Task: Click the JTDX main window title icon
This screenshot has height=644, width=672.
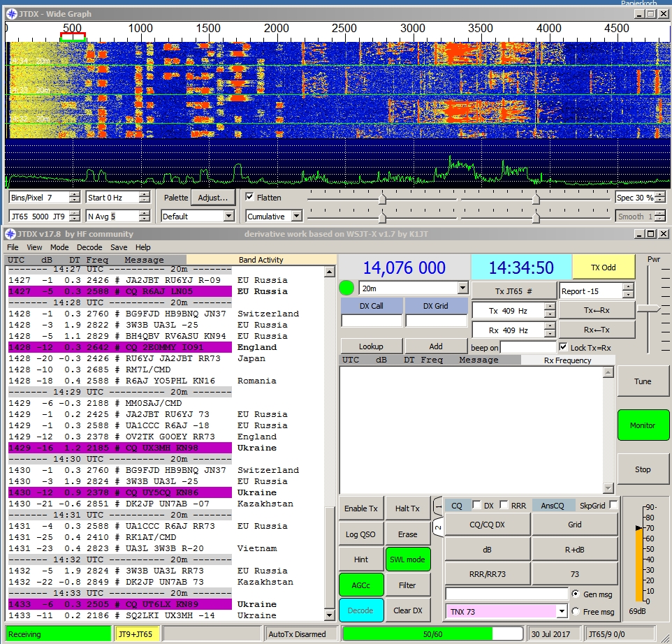Action: pos(10,233)
